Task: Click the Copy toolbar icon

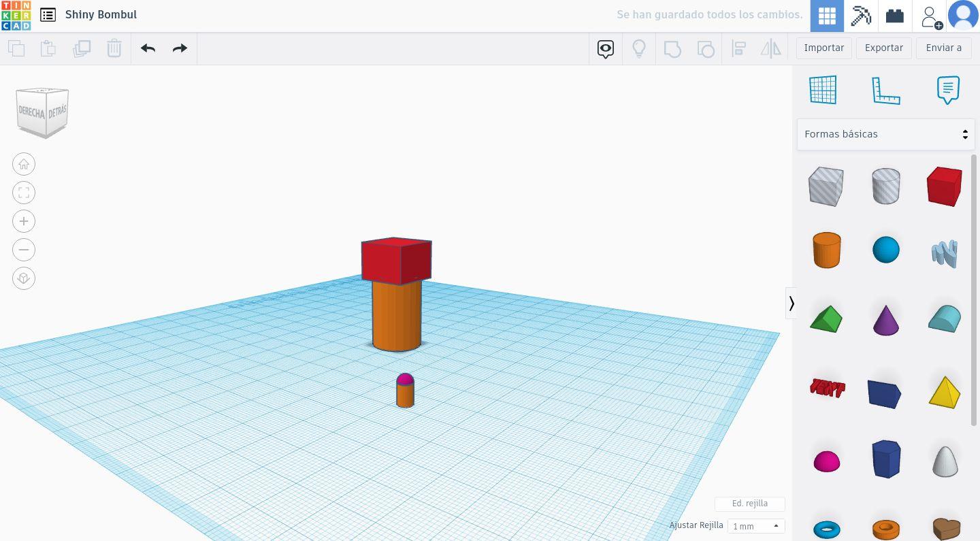Action: point(16,48)
